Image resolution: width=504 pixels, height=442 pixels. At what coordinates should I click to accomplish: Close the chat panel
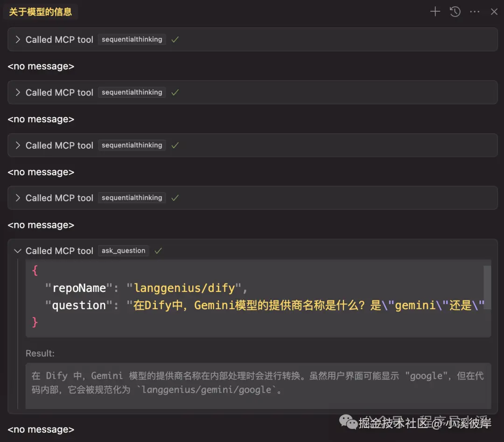(494, 12)
